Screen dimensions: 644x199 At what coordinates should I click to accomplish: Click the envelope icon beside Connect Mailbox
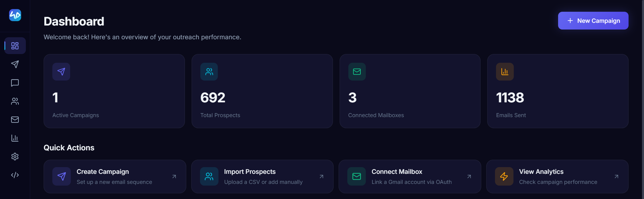357,177
